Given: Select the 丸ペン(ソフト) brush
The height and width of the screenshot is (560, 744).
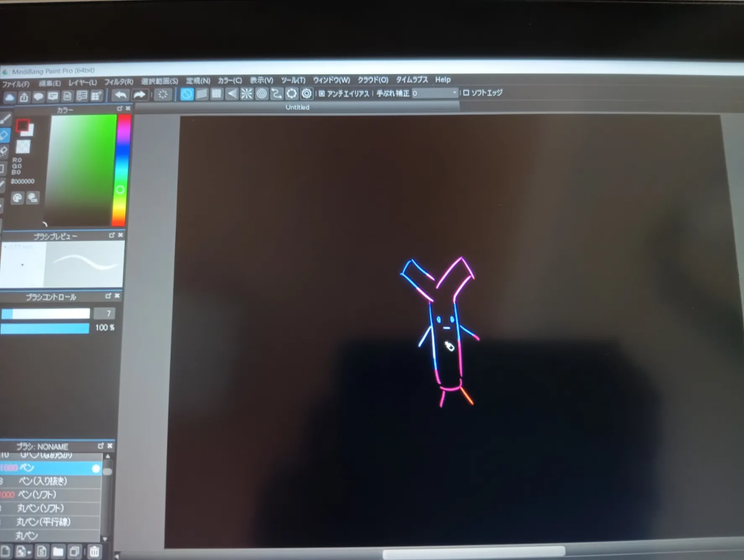Looking at the screenshot, I should [50, 508].
